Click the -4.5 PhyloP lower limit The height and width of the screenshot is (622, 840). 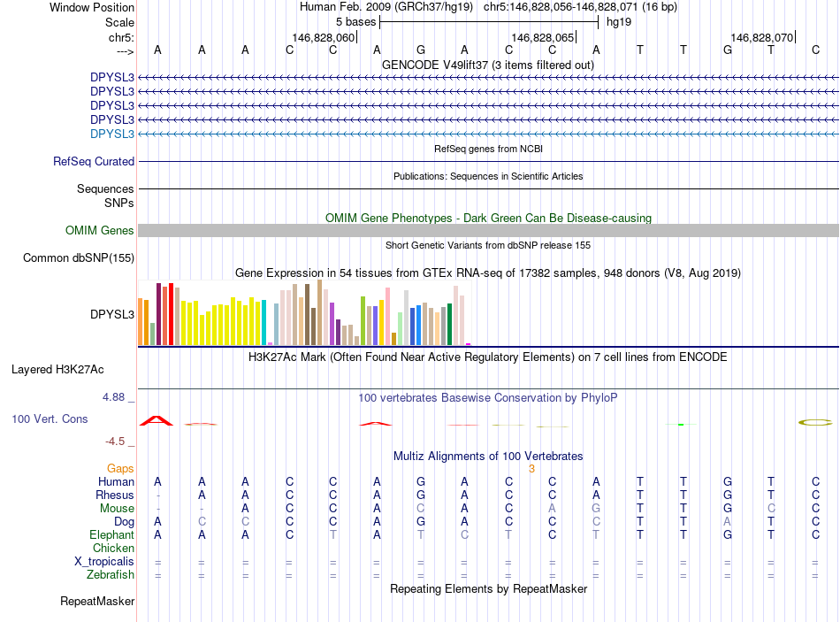(115, 442)
